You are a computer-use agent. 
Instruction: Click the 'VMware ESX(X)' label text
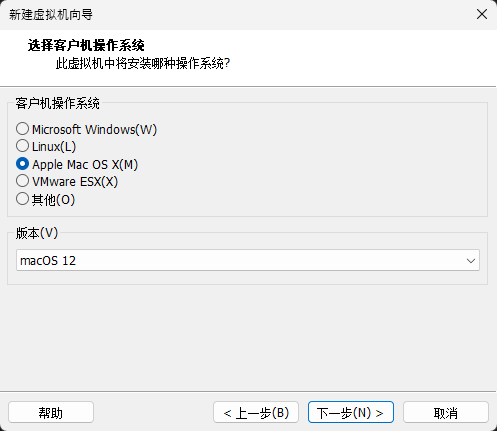pos(75,182)
